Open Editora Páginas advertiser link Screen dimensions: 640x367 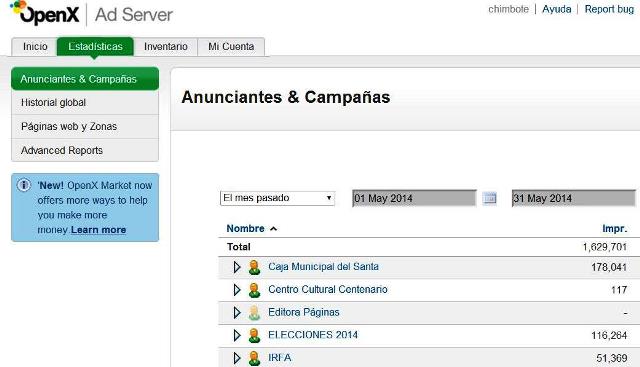[x=304, y=312]
